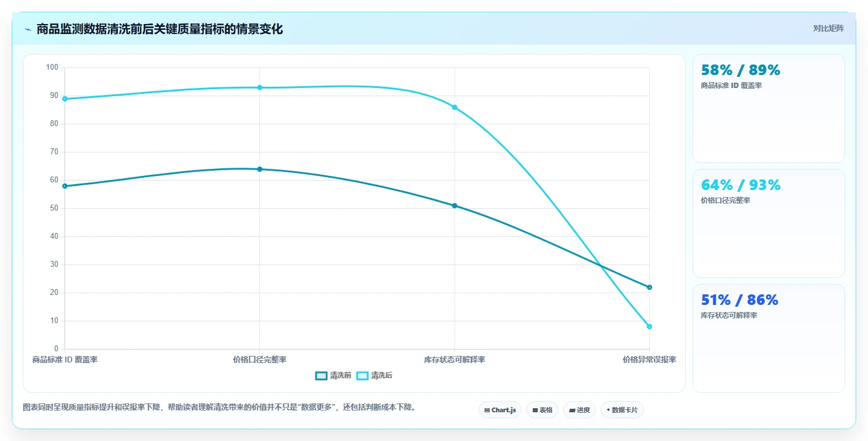Select the 数据卡片 tag
This screenshot has width=868, height=441.
point(622,410)
